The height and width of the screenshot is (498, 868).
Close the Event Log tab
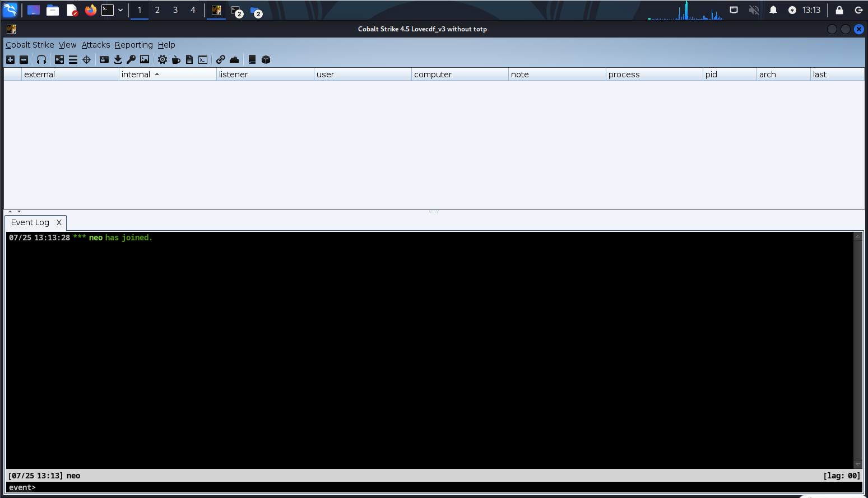click(59, 222)
